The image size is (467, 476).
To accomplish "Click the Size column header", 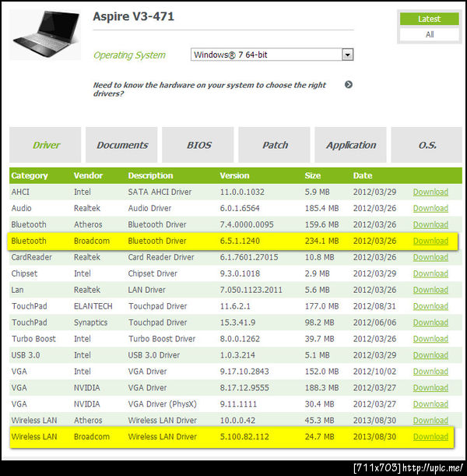I will point(313,175).
